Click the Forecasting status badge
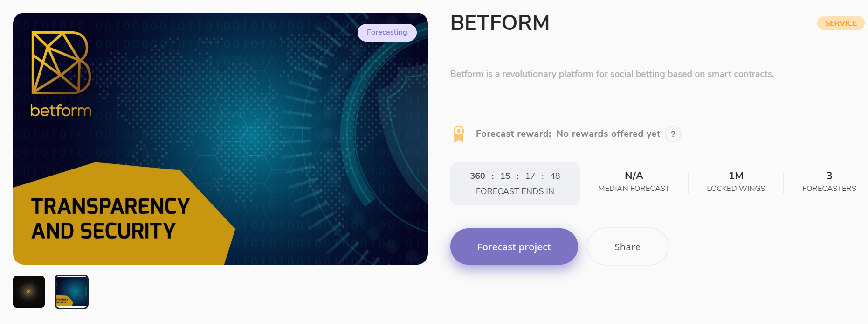Viewport: 868px width, 324px height. coord(387,32)
